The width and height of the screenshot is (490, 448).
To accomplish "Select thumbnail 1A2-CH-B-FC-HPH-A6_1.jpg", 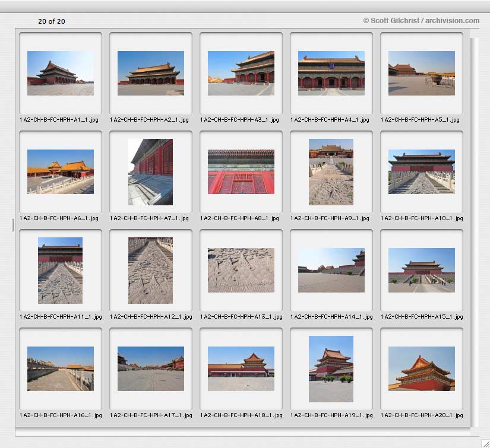I will pyautogui.click(x=61, y=171).
